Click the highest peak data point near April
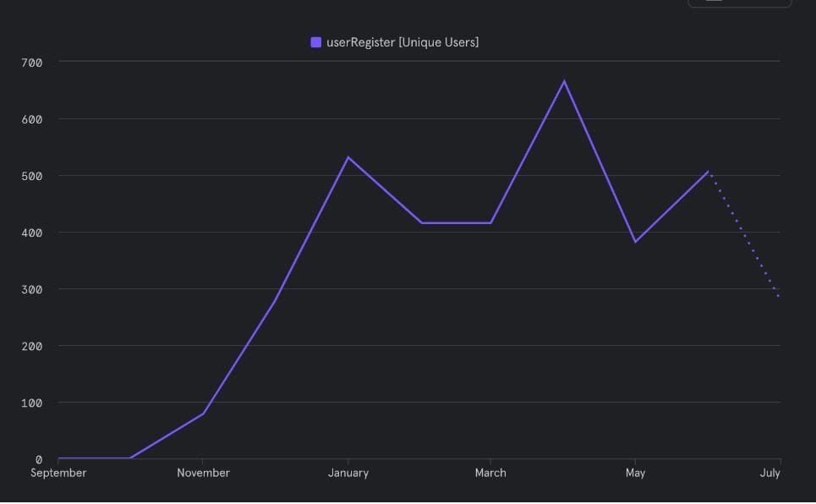The height and width of the screenshot is (504, 816). tap(564, 81)
